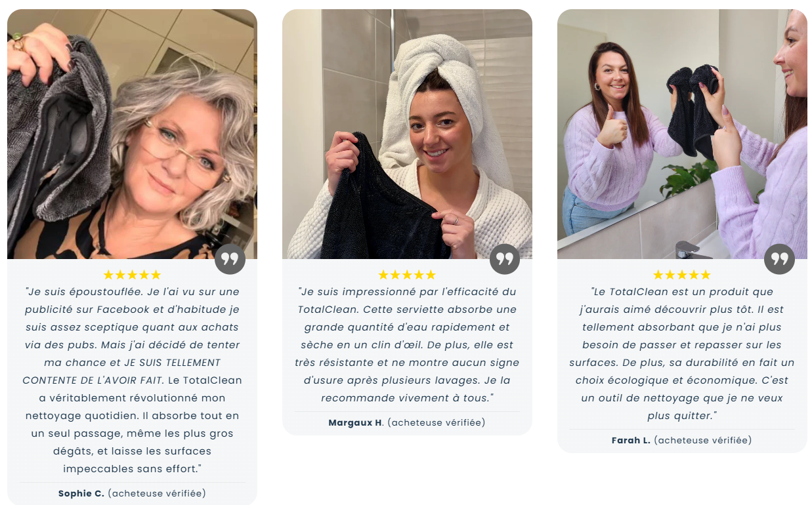Open the photo of gray-haired woman with towel
The height and width of the screenshot is (505, 812).
click(x=132, y=134)
